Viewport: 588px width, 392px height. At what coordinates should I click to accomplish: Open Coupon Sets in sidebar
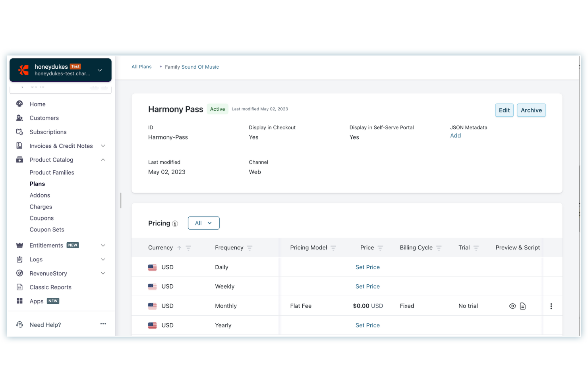coord(47,230)
